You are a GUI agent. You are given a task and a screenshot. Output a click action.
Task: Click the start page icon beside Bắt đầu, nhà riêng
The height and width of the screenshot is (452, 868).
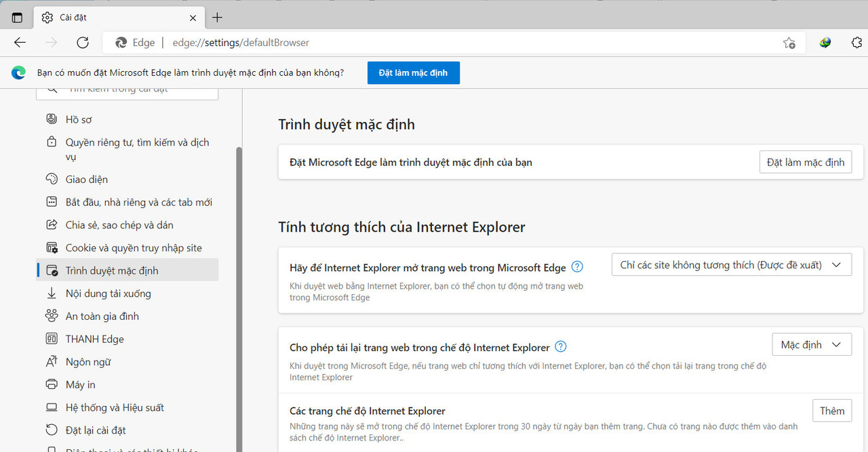[x=52, y=202]
